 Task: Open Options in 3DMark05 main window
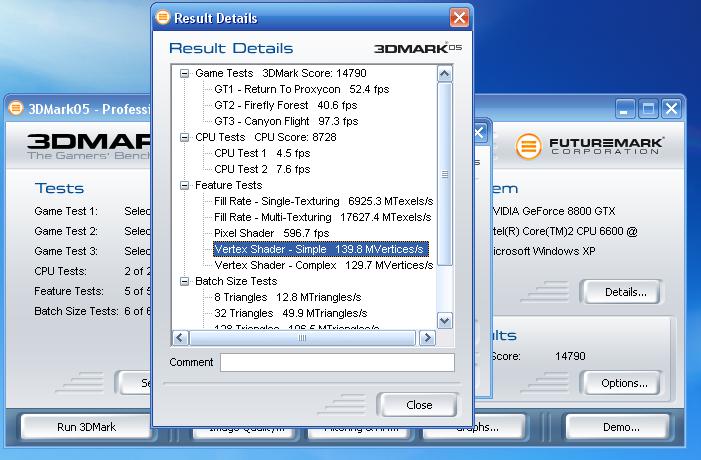pyautogui.click(x=624, y=384)
